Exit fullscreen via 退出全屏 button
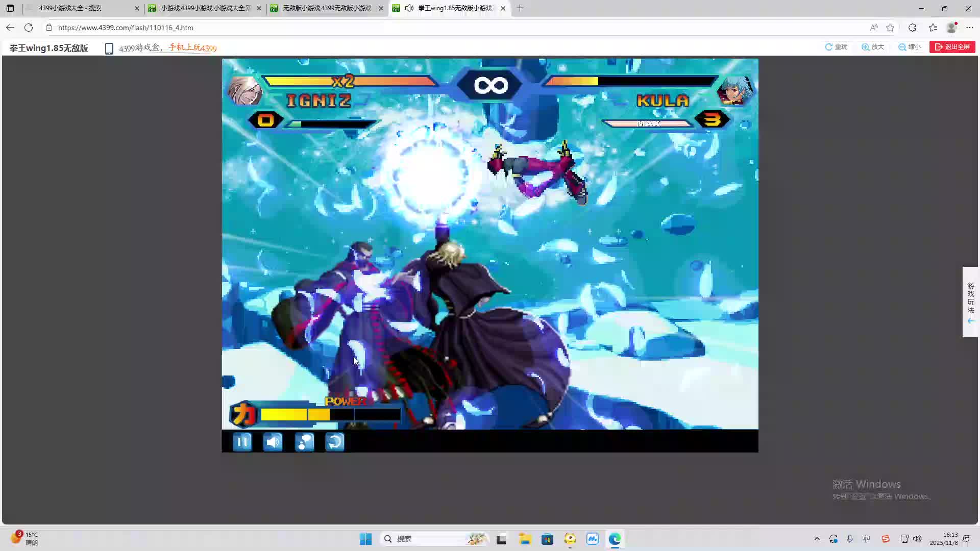This screenshot has width=980, height=551. 952,47
